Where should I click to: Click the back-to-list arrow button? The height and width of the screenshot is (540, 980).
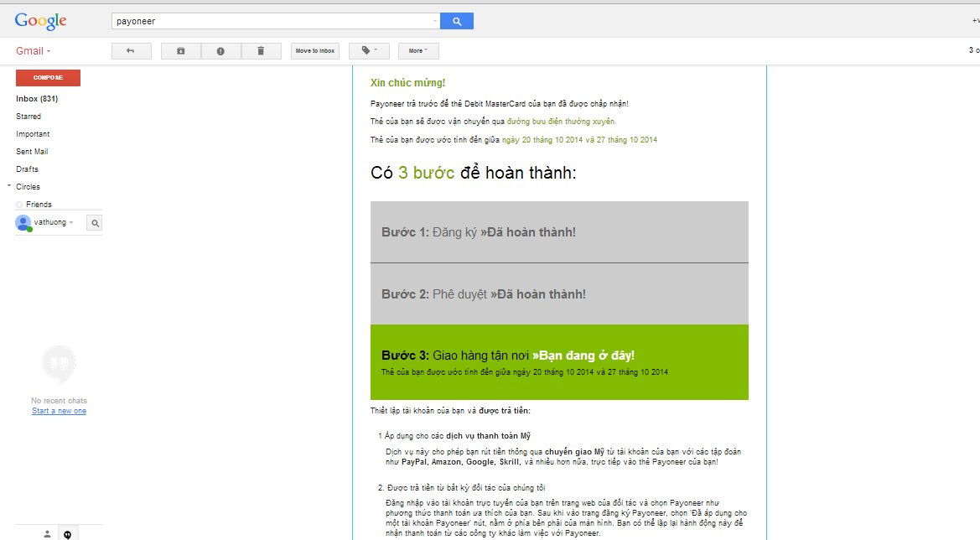pos(132,50)
